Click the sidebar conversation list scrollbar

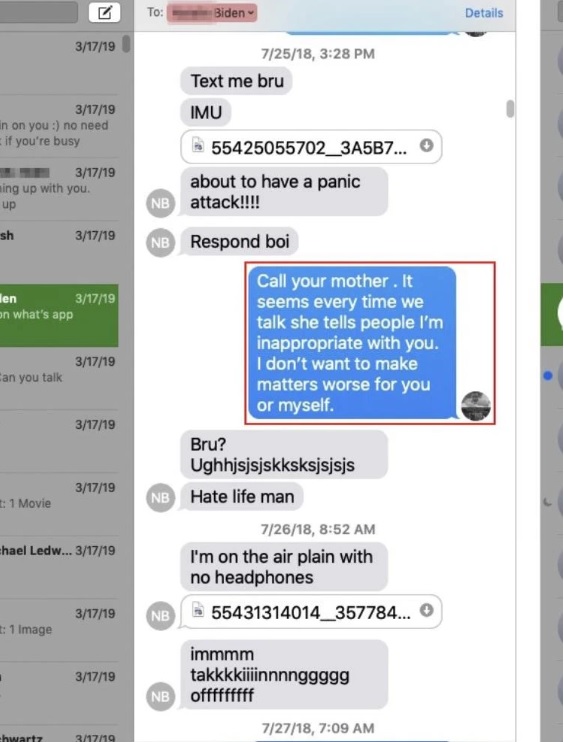pos(126,44)
